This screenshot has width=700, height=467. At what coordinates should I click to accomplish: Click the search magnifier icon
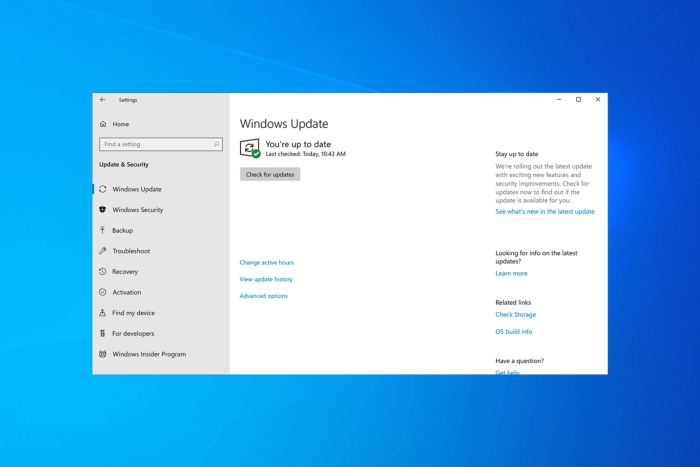[x=216, y=144]
